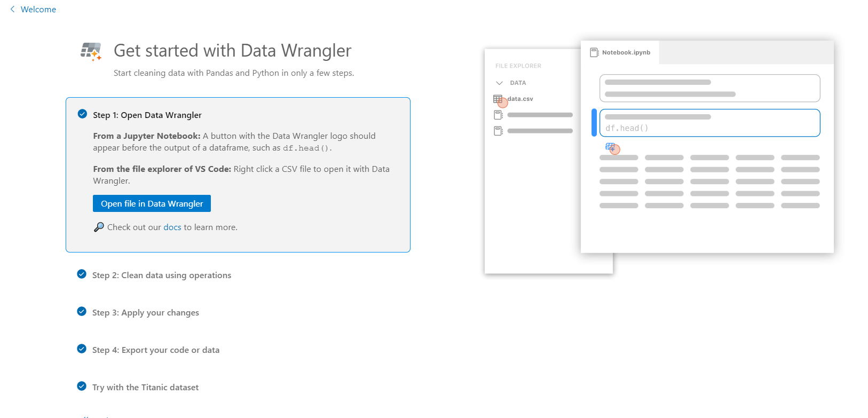Viewport: 868px width, 418px height.
Task: Click the notebook icon on the Notebook.ipynb tab
Action: tap(594, 52)
